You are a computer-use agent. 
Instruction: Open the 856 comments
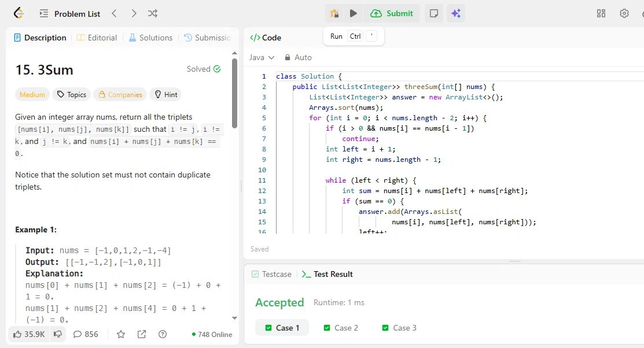(86, 335)
